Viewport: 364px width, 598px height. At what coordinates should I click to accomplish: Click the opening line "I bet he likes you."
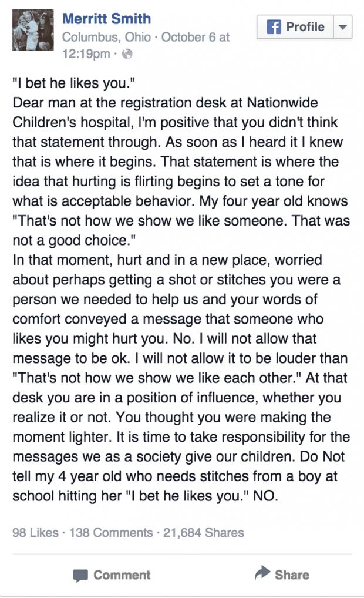point(72,83)
